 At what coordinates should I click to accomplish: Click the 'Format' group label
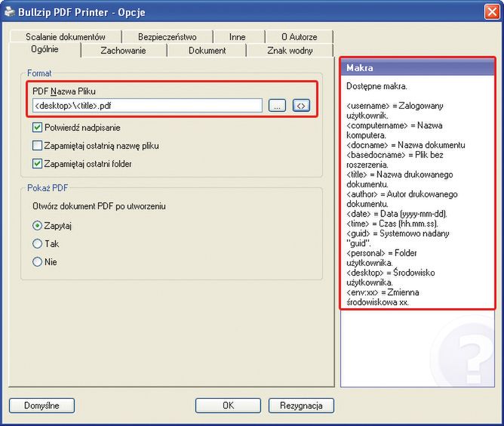click(x=39, y=73)
